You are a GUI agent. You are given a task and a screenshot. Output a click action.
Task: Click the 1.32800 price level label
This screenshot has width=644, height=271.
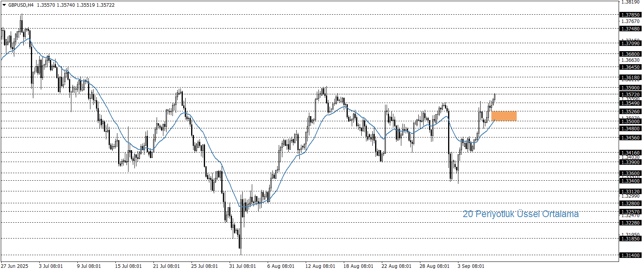(x=630, y=203)
